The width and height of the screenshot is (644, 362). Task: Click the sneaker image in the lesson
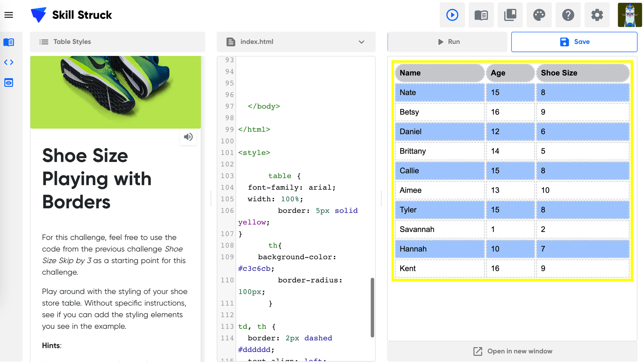115,92
